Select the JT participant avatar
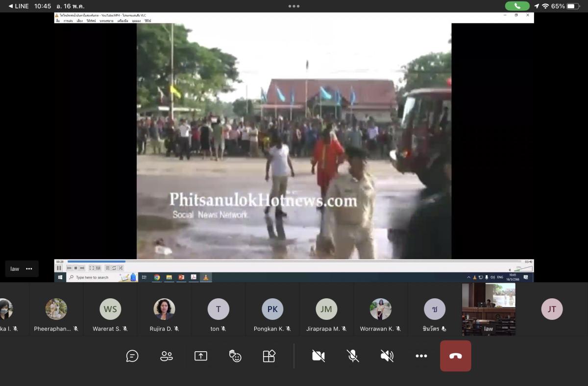 [552, 309]
